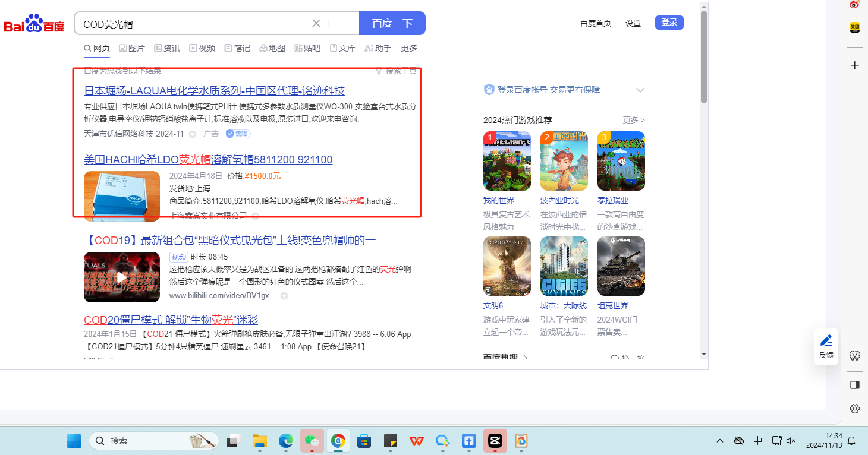Click 更多 beside 2024热门游戏推荐

coord(634,120)
